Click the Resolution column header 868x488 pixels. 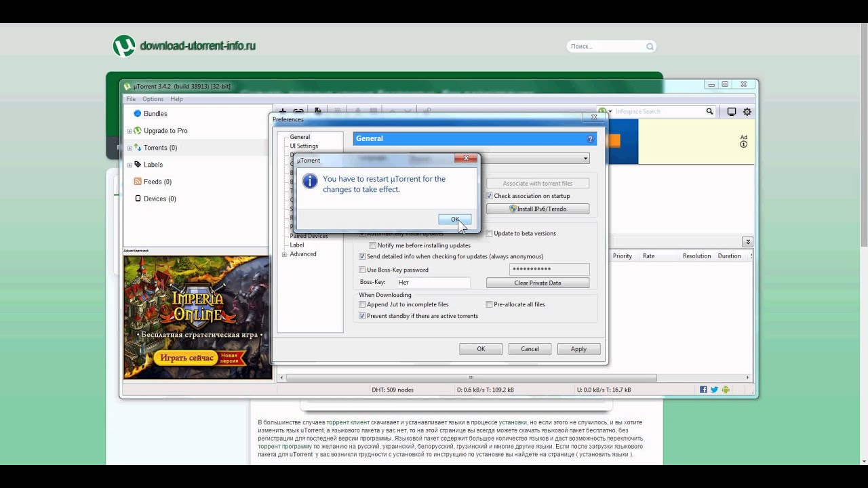pos(697,256)
